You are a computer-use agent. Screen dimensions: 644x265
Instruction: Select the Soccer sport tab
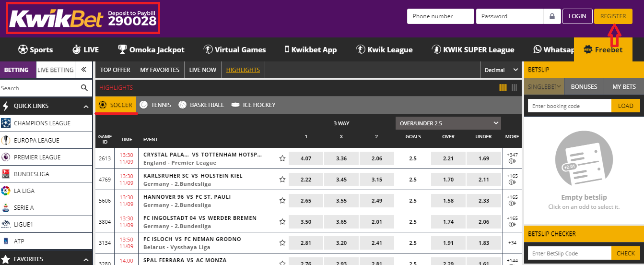coord(116,105)
